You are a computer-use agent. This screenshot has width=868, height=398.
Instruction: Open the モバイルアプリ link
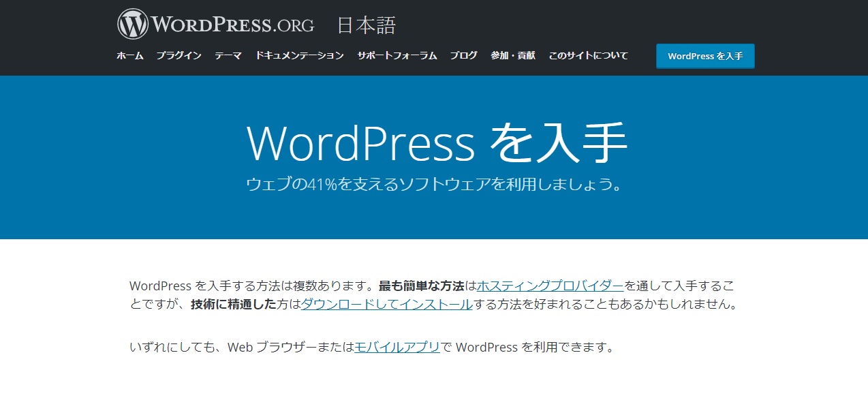click(396, 347)
